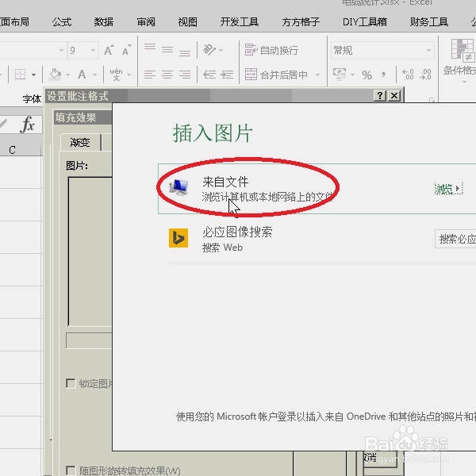Expand font color dropdown arrow
The height and width of the screenshot is (476, 476).
click(x=94, y=75)
